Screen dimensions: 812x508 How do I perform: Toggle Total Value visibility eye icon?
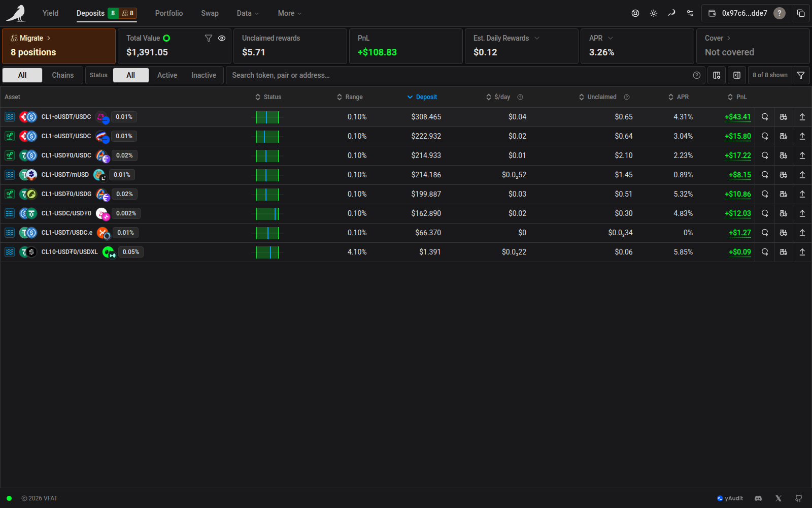pyautogui.click(x=222, y=38)
